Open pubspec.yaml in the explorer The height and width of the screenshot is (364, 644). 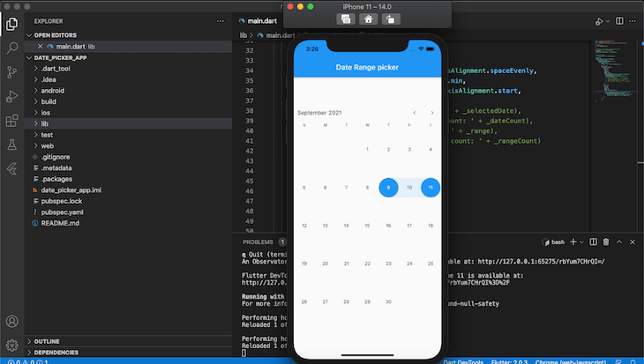point(63,212)
